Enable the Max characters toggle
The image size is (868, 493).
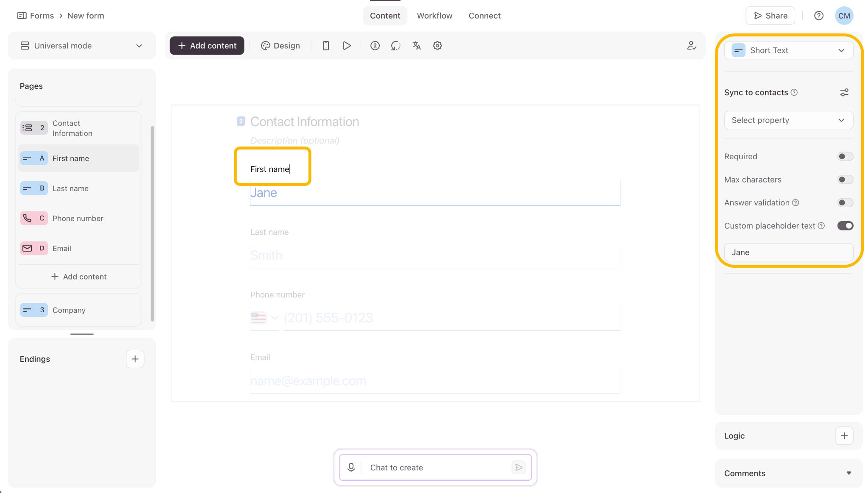845,180
